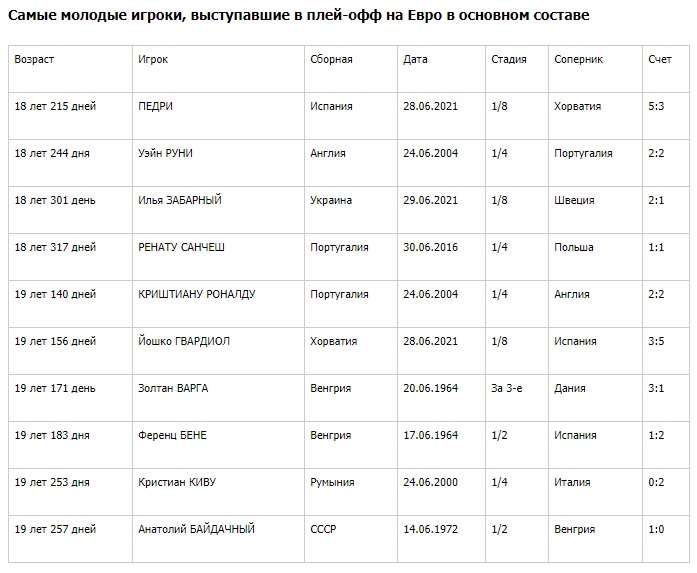The height and width of the screenshot is (573, 697).
Task: Click on КРИШТИАНУ РОНАЛДУ name
Action: coord(197,295)
